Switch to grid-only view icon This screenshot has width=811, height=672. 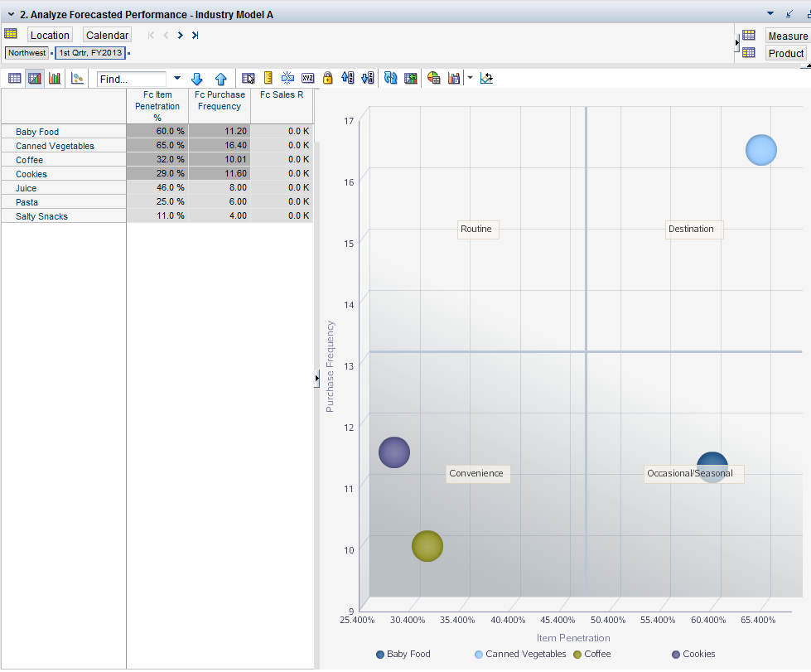point(14,79)
